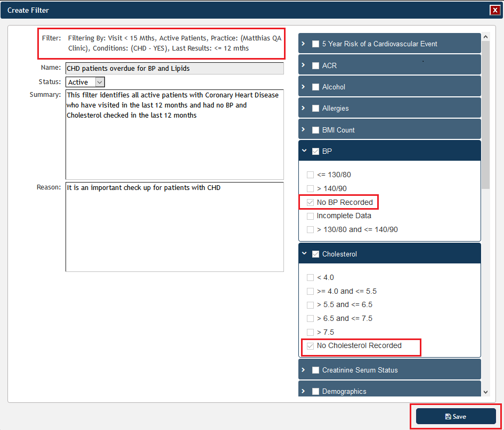Close the Create Filter dialog
This screenshot has height=430, width=504.
495,10
